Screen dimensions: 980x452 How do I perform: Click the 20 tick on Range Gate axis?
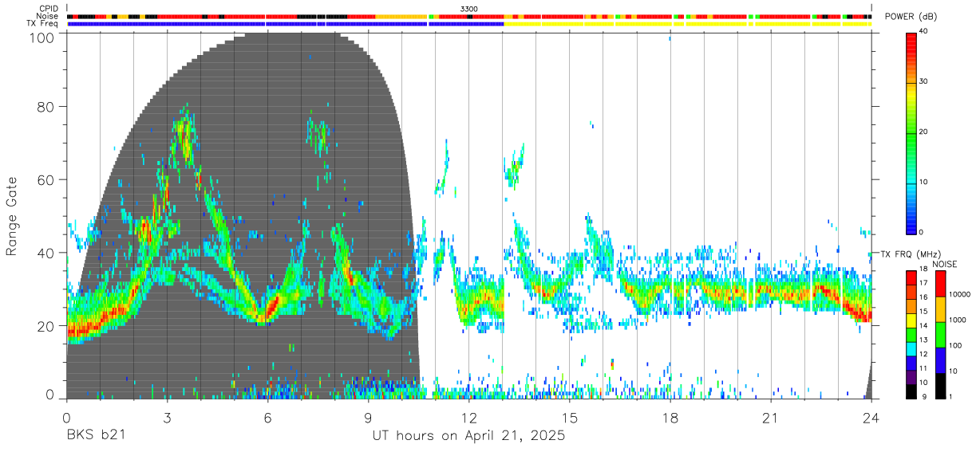click(x=45, y=326)
